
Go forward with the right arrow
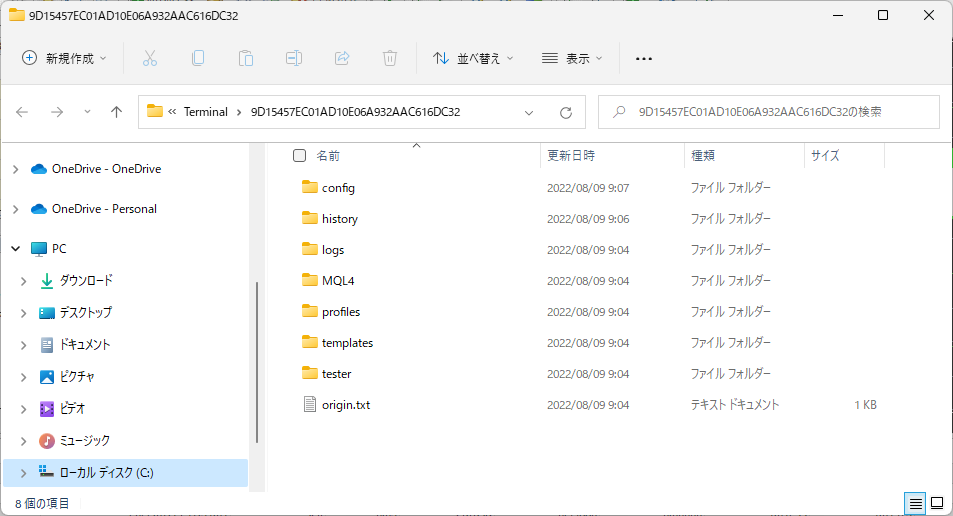[57, 112]
